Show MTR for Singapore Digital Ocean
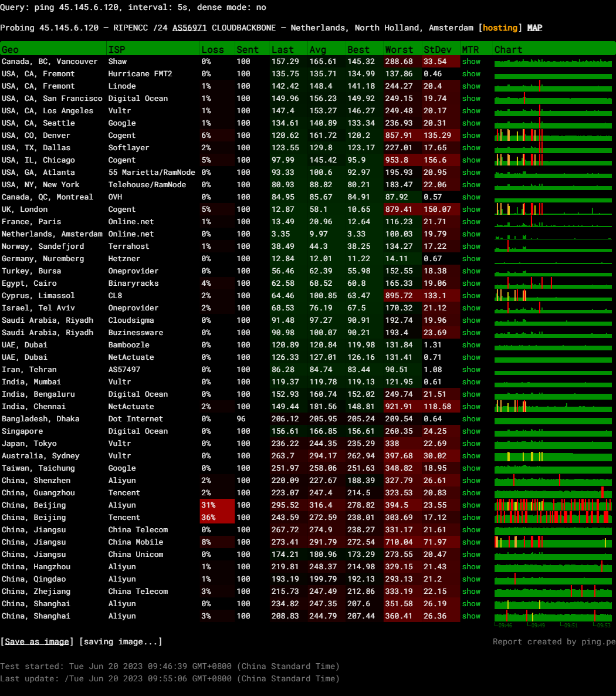The height and width of the screenshot is (696, 616). (x=471, y=431)
